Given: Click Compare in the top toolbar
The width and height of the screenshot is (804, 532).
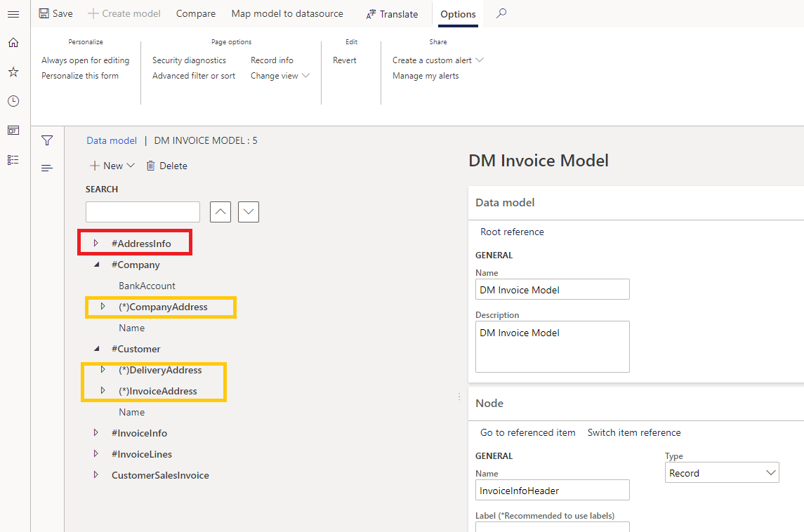Looking at the screenshot, I should point(195,13).
